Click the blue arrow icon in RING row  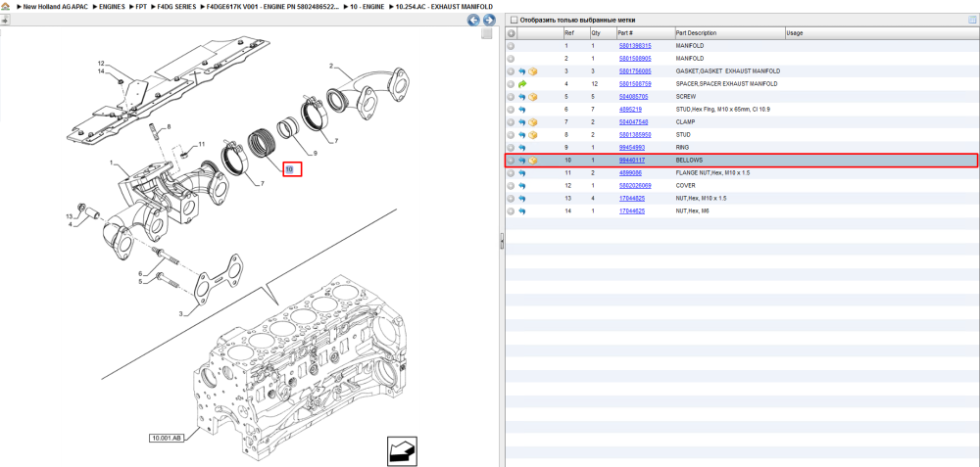coord(522,147)
